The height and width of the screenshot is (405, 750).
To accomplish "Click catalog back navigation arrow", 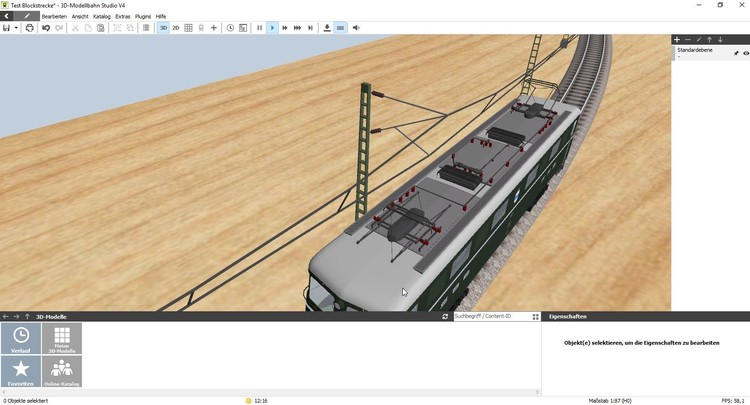I will [x=6, y=317].
